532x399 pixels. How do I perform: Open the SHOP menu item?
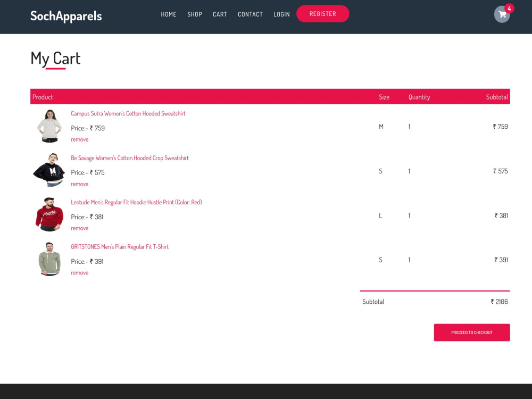pos(194,14)
